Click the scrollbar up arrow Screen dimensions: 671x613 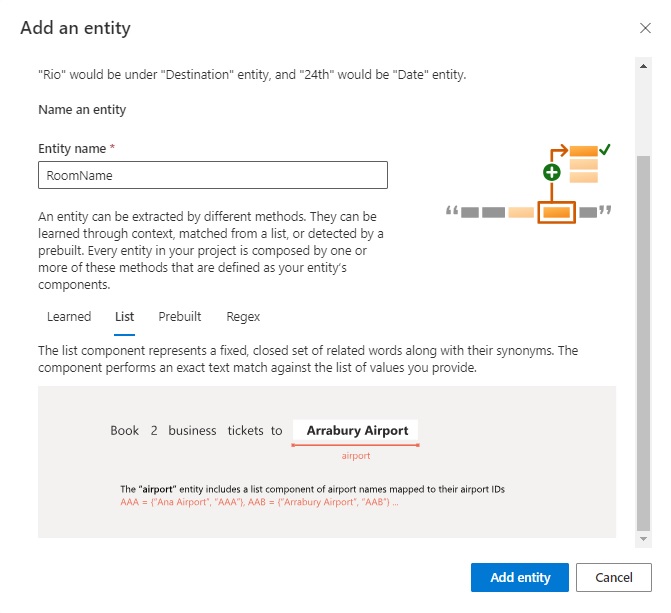point(645,65)
